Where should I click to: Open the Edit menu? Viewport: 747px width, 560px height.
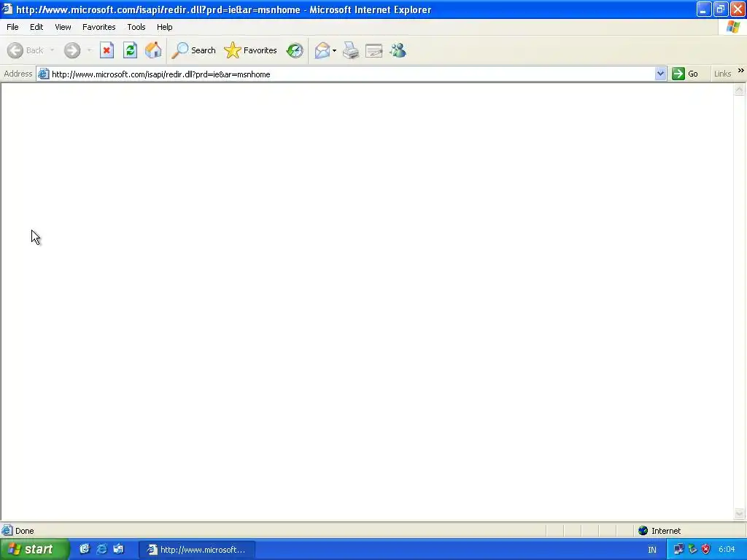pos(36,27)
